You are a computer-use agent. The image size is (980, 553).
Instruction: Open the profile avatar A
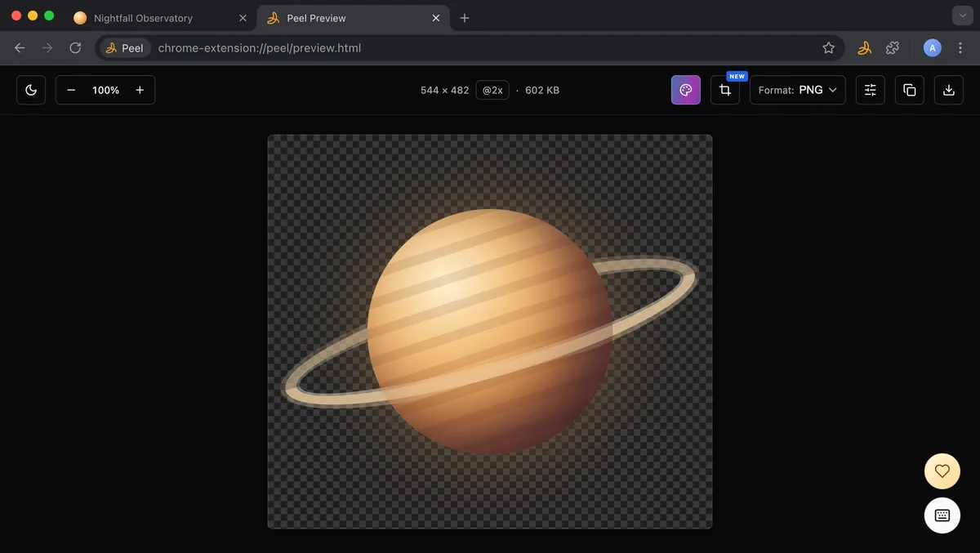(932, 48)
